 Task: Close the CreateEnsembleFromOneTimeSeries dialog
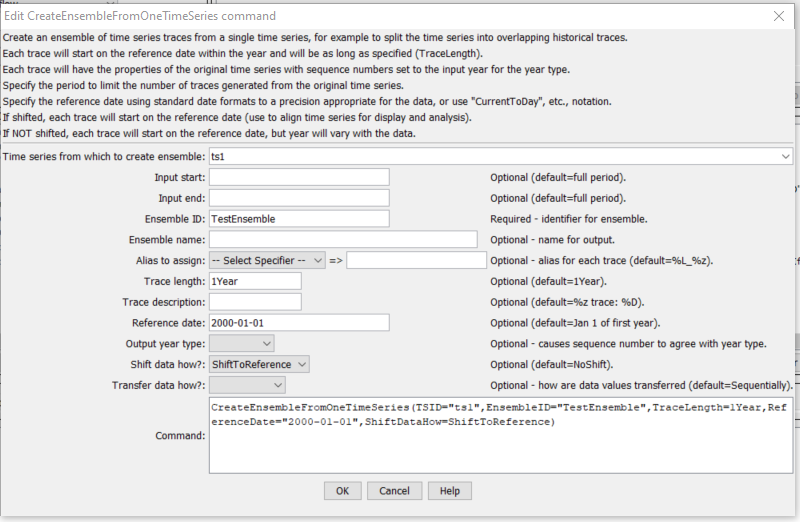[779, 16]
